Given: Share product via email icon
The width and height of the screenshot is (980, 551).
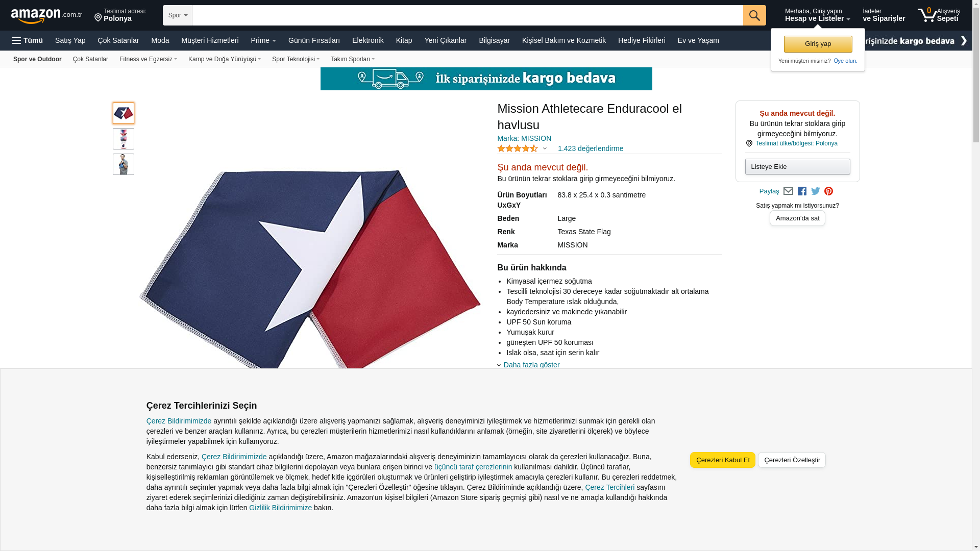Looking at the screenshot, I should (788, 191).
